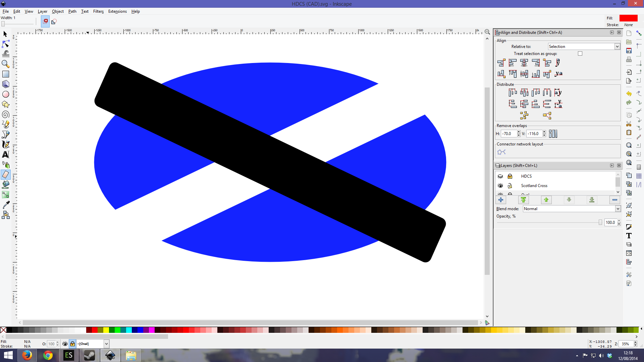Open the Filters menu
The width and height of the screenshot is (644, 362).
[x=98, y=11]
